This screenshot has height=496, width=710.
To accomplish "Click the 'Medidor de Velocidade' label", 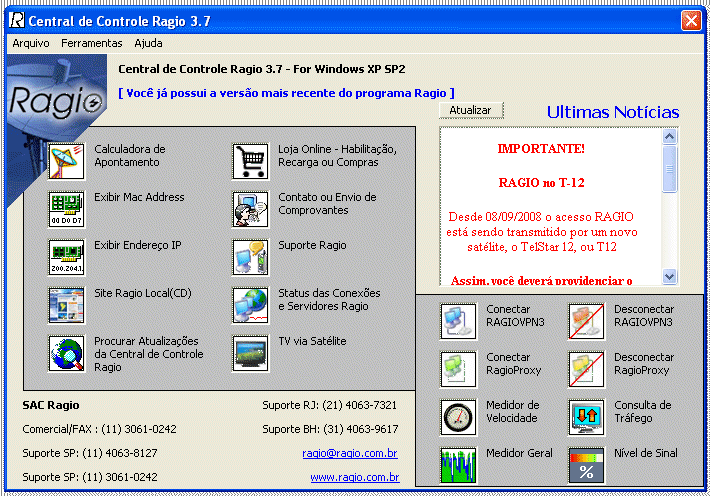I will (513, 411).
